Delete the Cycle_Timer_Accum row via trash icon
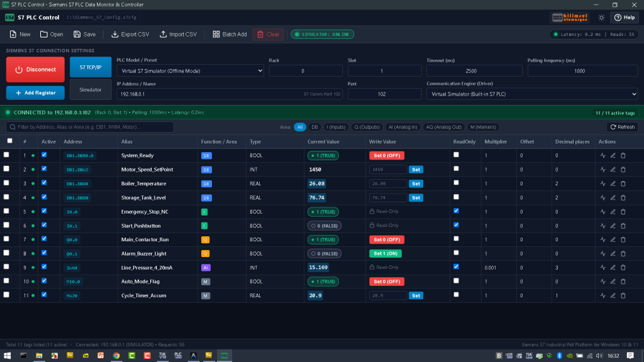644x362 pixels. pos(623,295)
